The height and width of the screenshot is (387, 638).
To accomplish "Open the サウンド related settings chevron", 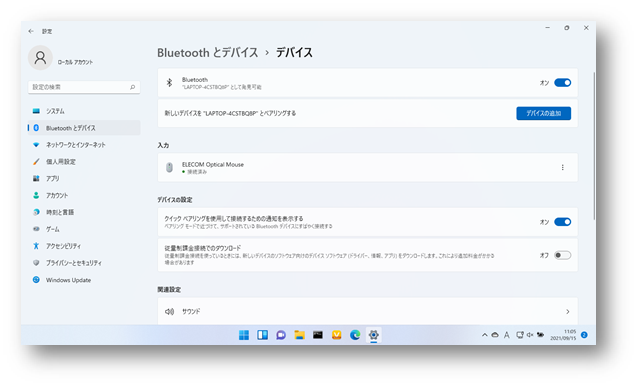I will 568,312.
